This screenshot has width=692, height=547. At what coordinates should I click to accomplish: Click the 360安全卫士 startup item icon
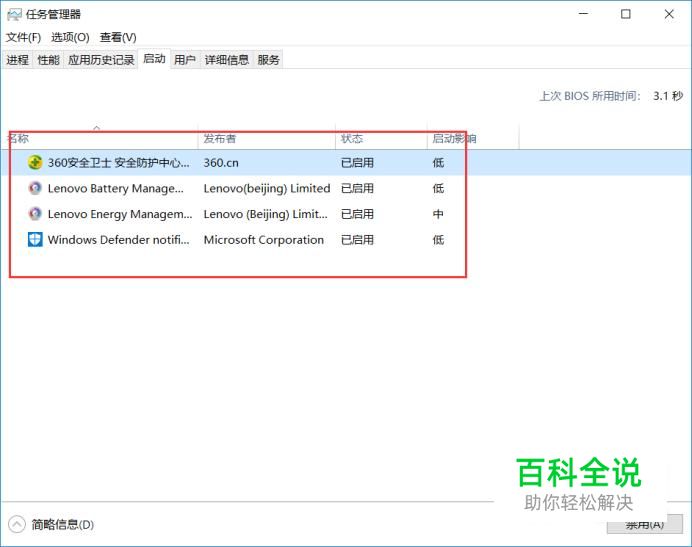tap(35, 162)
